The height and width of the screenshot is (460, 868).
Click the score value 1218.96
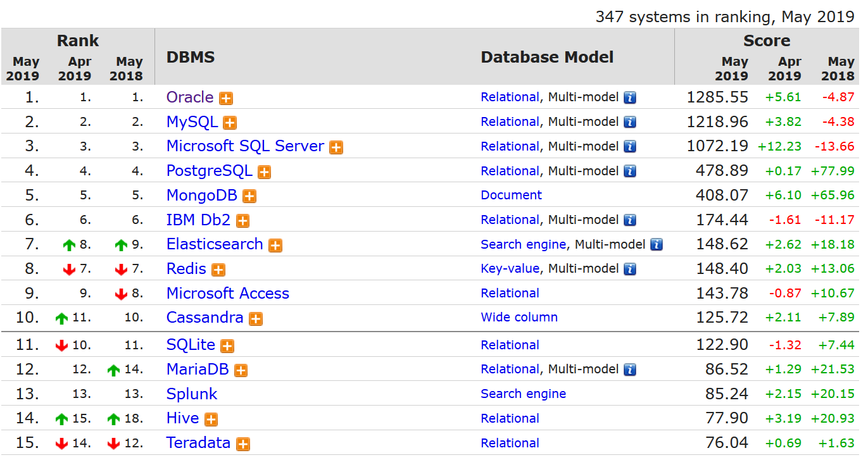pos(717,122)
